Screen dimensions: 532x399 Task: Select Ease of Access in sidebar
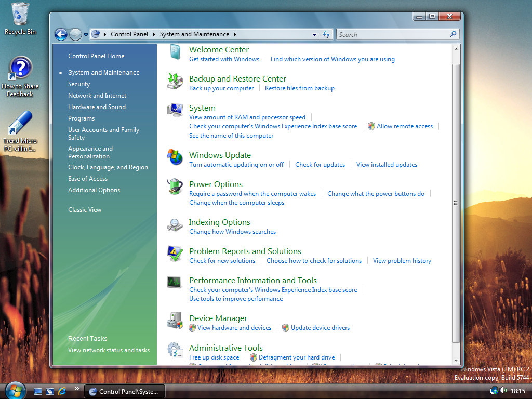tap(87, 179)
